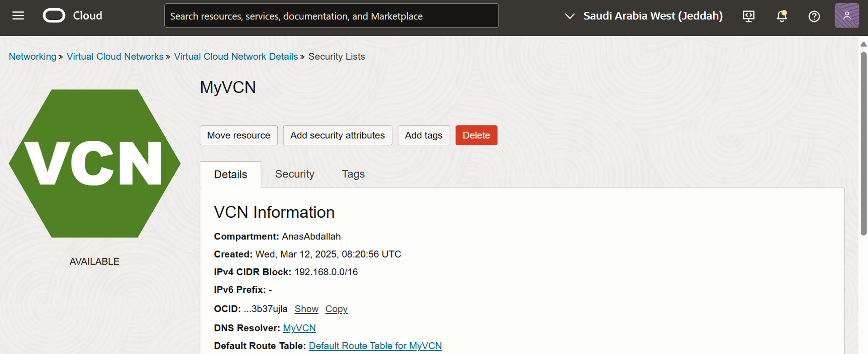Click the Move resource button
Image resolution: width=868 pixels, height=354 pixels.
(239, 135)
